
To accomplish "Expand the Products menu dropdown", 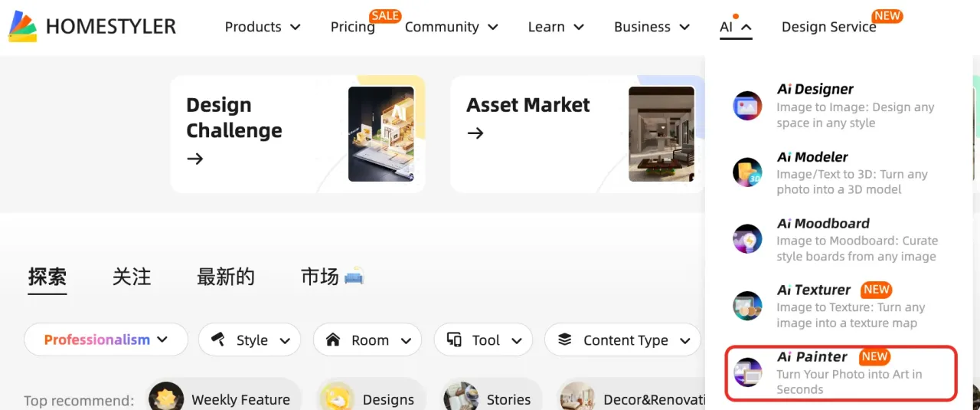I will pyautogui.click(x=263, y=27).
